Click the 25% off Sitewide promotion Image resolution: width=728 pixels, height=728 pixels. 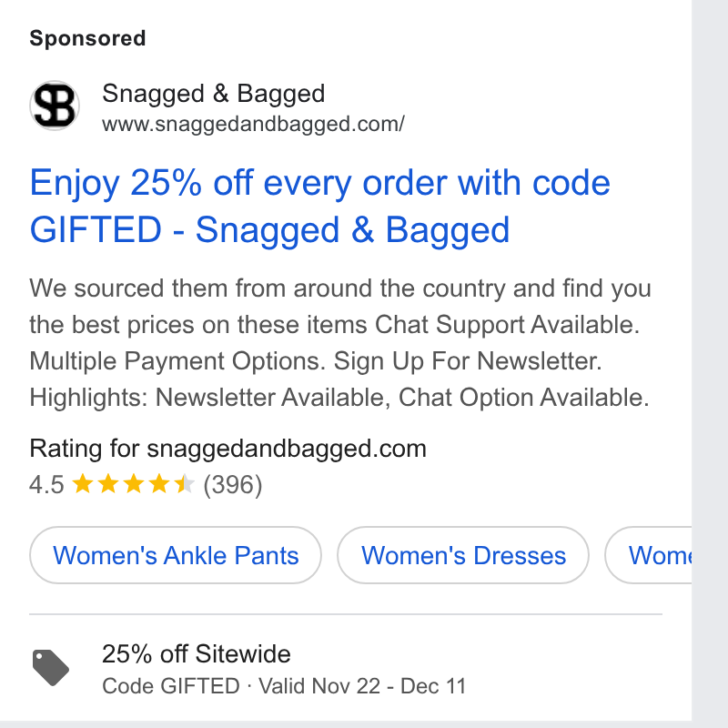[197, 653]
